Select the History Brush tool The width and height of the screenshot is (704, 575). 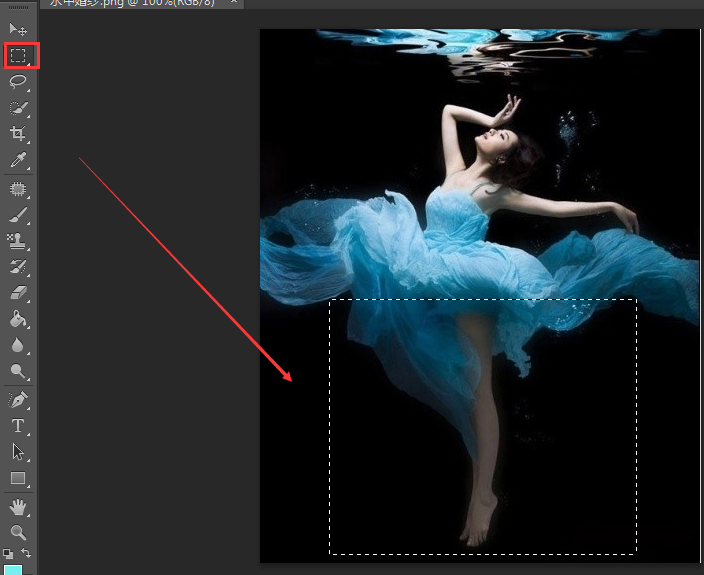tap(18, 267)
